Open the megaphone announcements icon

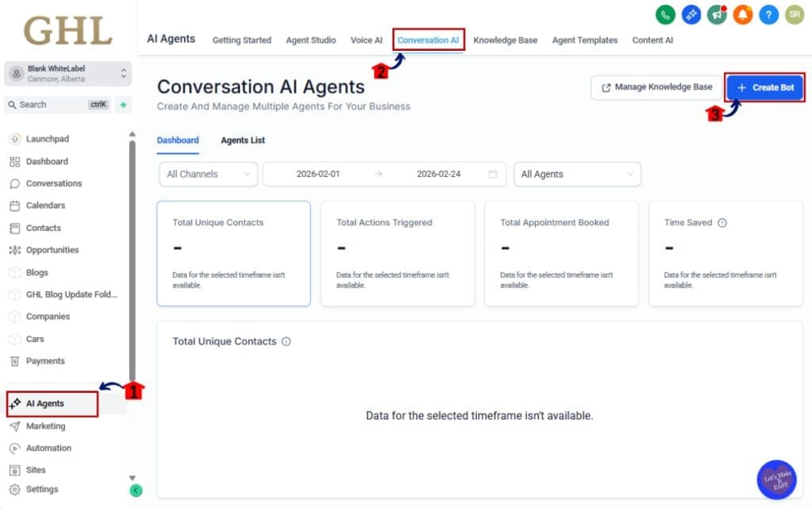tap(716, 14)
